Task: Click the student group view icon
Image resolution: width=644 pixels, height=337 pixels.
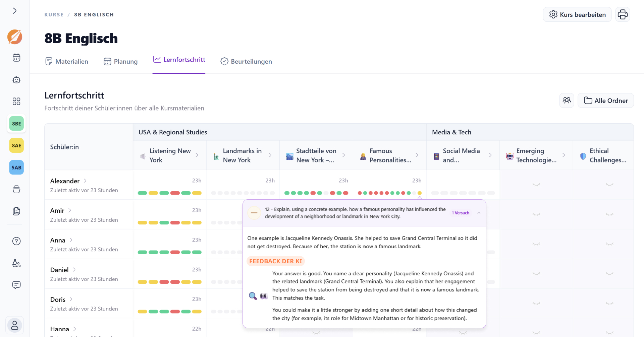Action: pyautogui.click(x=567, y=100)
